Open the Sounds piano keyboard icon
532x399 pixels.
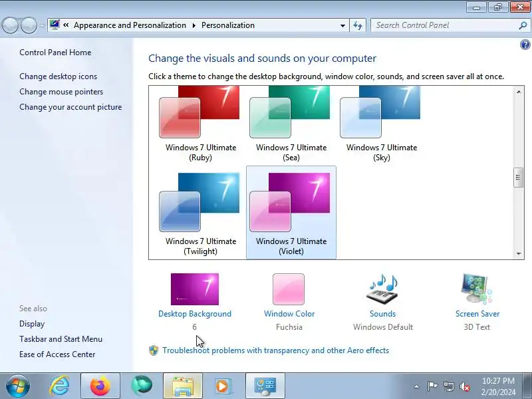(382, 289)
